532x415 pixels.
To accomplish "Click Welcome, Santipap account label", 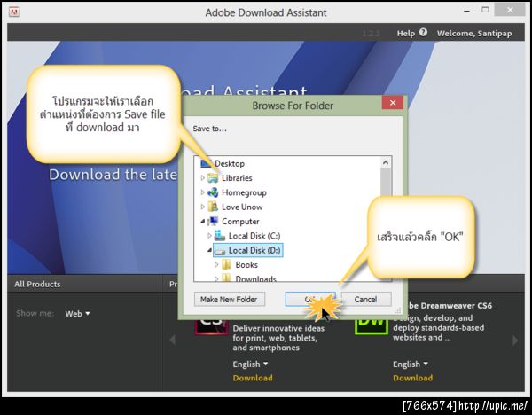I will (x=474, y=34).
